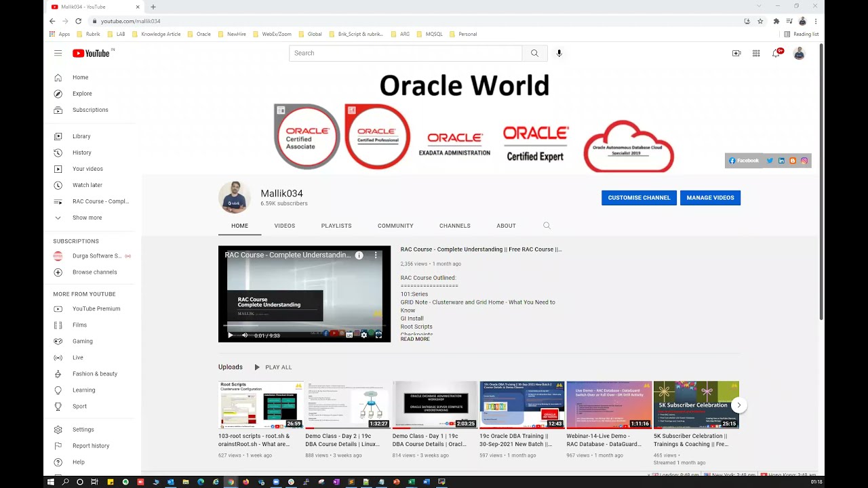Click the browser address bar

(x=414, y=21)
